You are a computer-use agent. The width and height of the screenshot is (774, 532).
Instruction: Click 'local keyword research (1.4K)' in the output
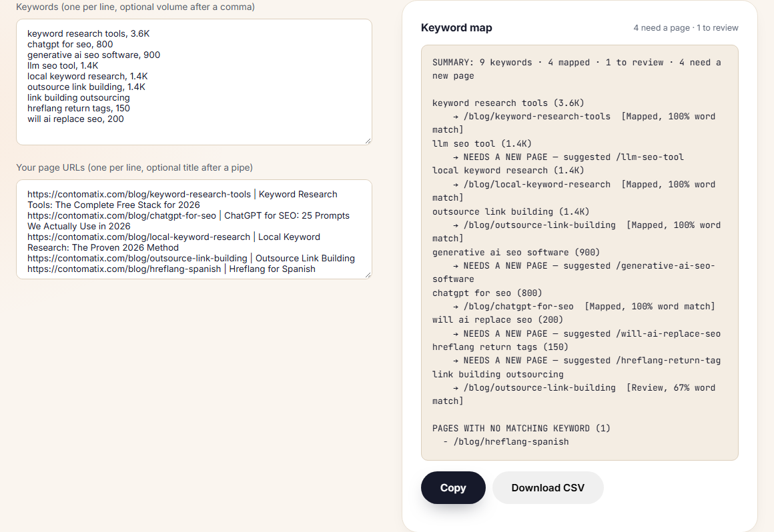[x=508, y=171]
